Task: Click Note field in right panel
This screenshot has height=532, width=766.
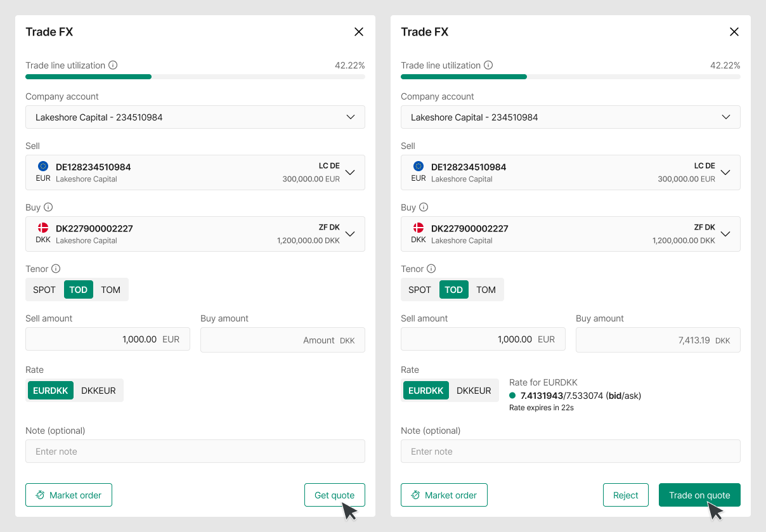Action: point(571,451)
